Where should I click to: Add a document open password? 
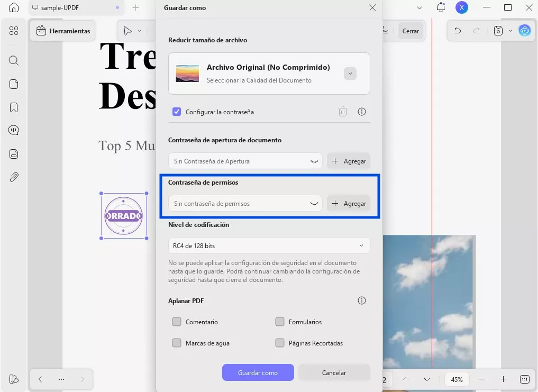(x=349, y=161)
